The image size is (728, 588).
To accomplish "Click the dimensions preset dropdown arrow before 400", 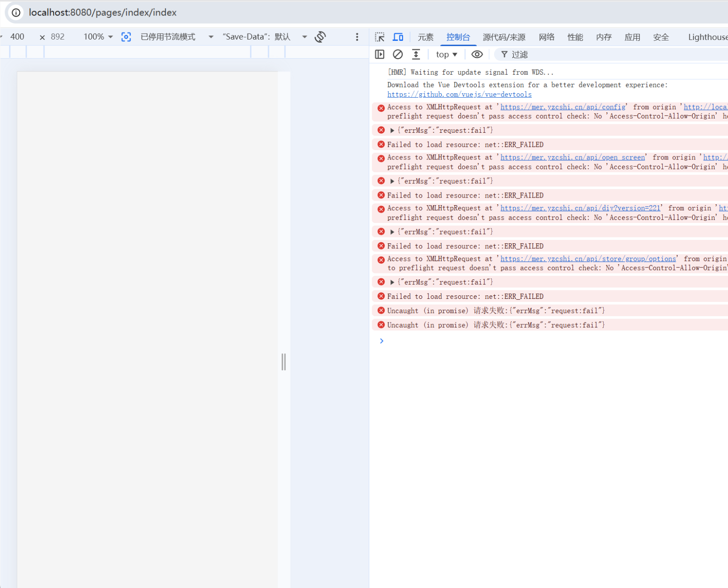I will [x=1, y=37].
